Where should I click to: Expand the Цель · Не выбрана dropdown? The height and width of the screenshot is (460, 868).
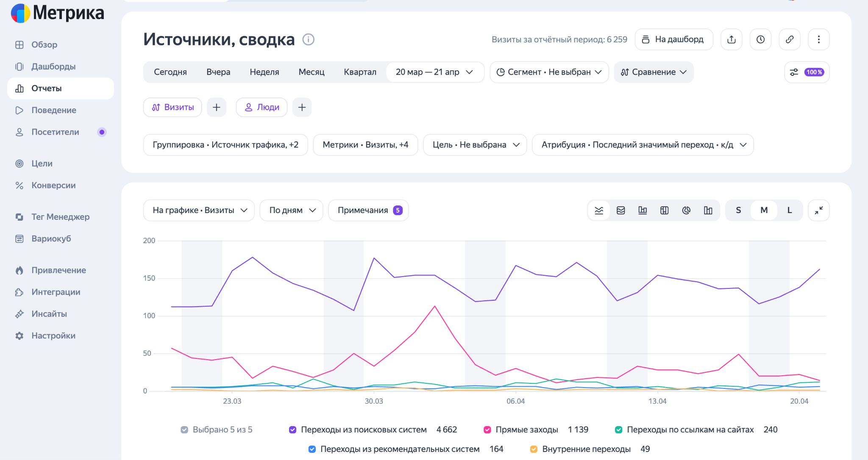click(475, 145)
